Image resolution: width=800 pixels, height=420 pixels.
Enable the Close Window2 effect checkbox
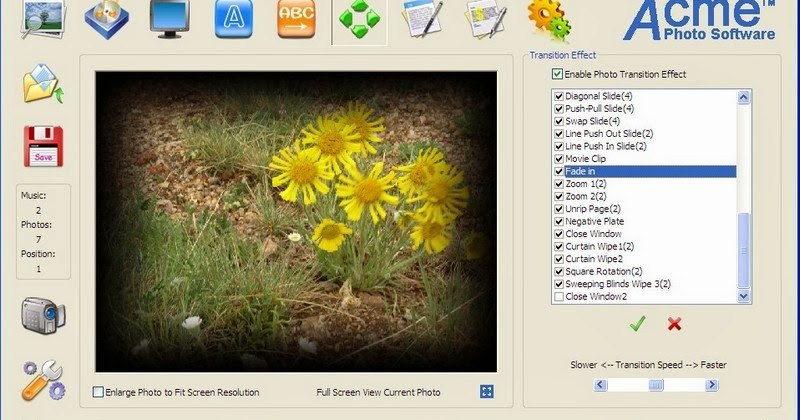[559, 297]
